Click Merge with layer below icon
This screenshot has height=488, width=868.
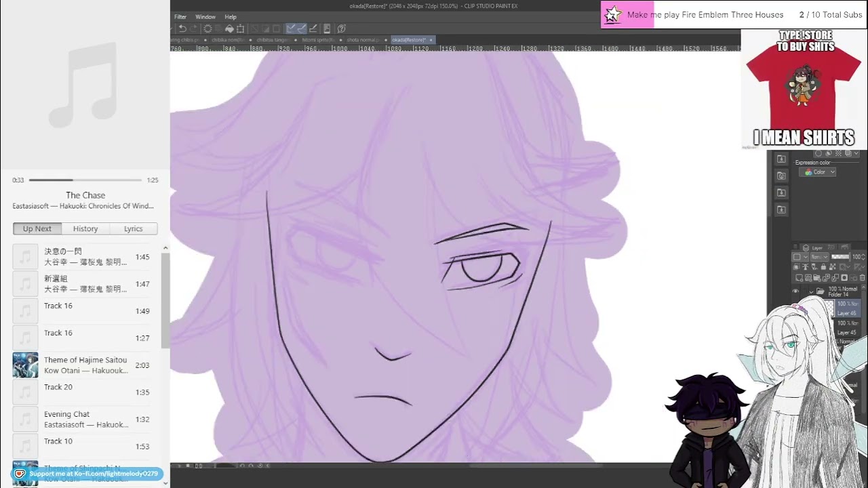[835, 278]
